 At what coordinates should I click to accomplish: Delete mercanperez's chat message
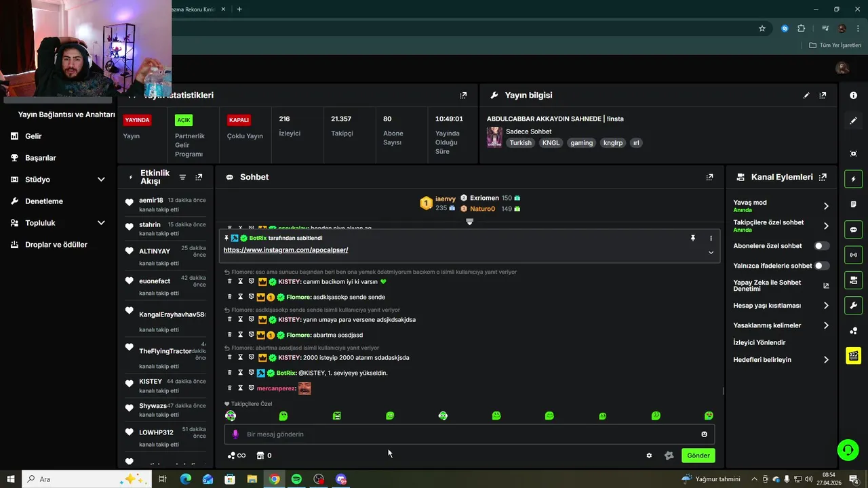point(229,388)
